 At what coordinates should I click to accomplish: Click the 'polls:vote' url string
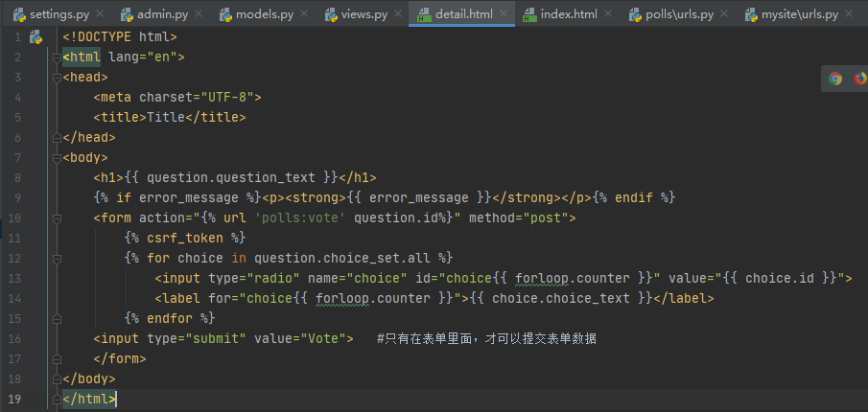coord(300,217)
